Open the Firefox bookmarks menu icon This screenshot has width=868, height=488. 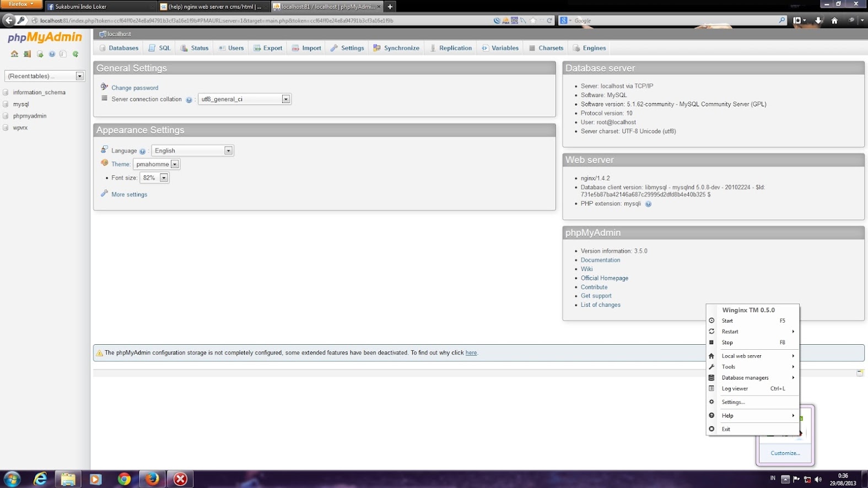point(799,20)
